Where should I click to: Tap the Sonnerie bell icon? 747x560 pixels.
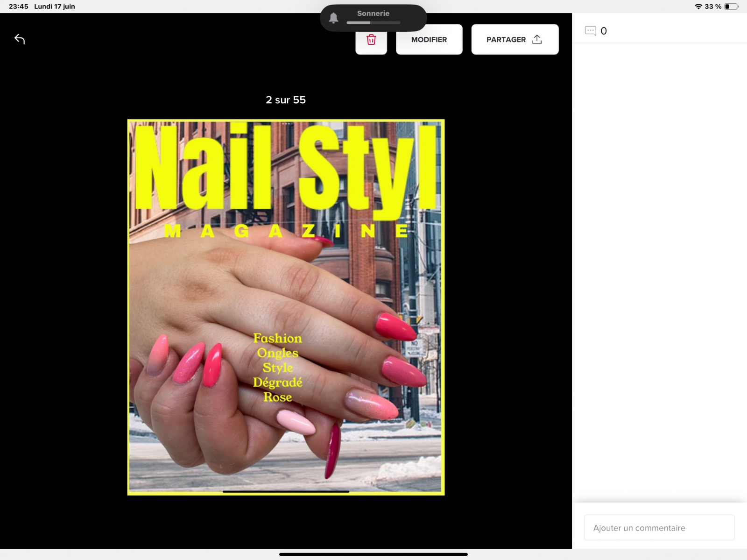pos(333,18)
